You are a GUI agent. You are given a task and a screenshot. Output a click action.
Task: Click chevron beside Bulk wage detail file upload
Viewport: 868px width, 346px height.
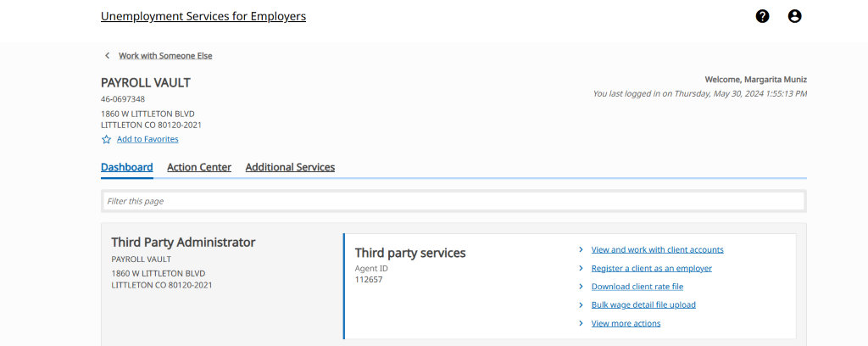pyautogui.click(x=581, y=304)
